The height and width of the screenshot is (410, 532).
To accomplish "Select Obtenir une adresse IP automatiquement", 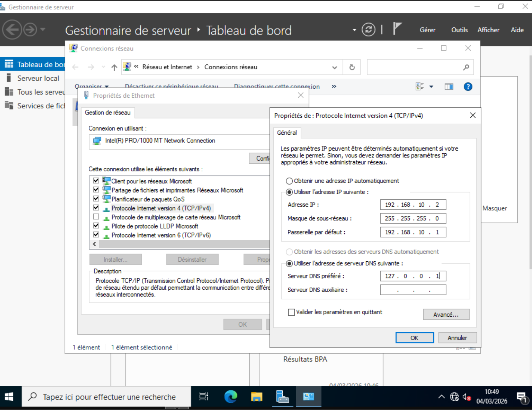I will (x=289, y=181).
